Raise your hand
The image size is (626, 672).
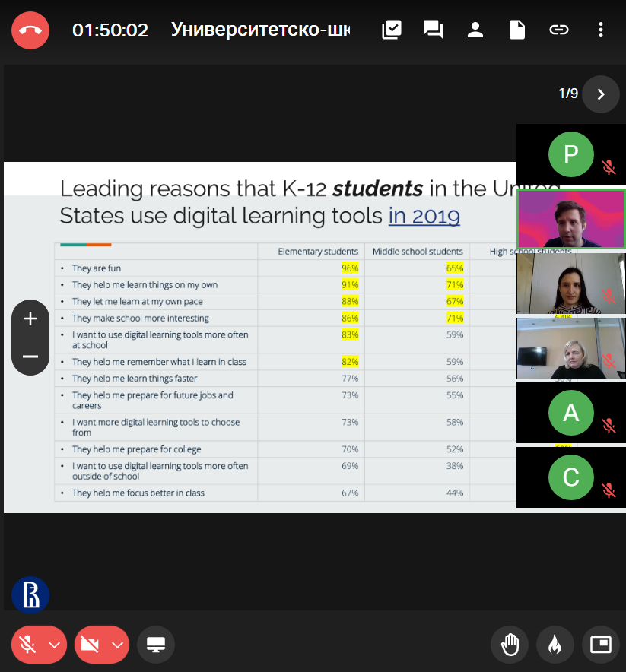(510, 645)
